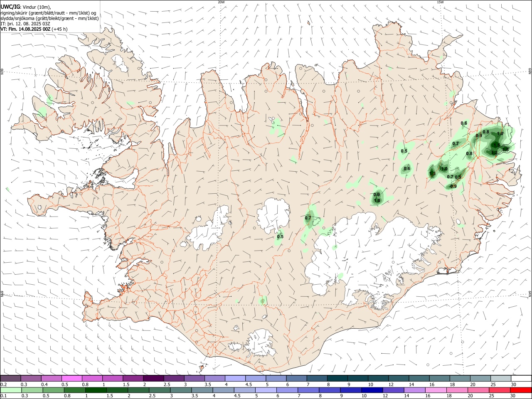Click the UWC/IG title text
This screenshot has width=532, height=399.
10,7
